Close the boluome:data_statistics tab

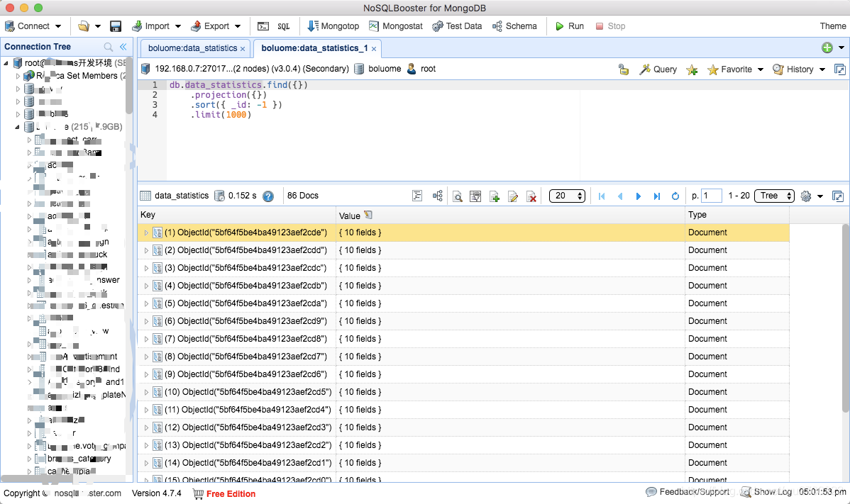[243, 49]
